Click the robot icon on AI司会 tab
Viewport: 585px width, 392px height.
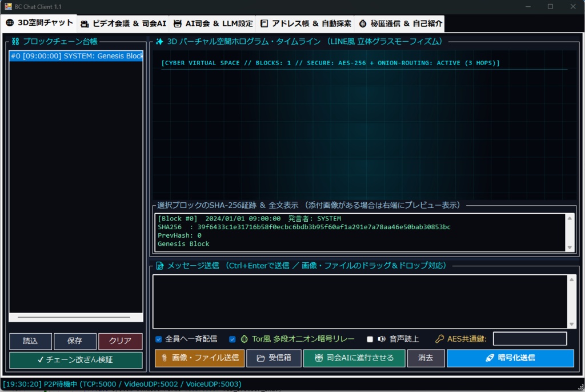(x=178, y=24)
